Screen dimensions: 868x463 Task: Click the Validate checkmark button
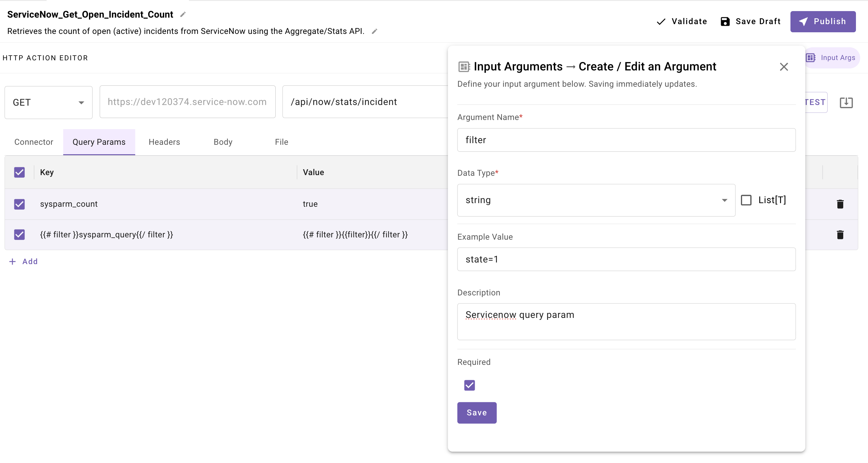(x=682, y=22)
